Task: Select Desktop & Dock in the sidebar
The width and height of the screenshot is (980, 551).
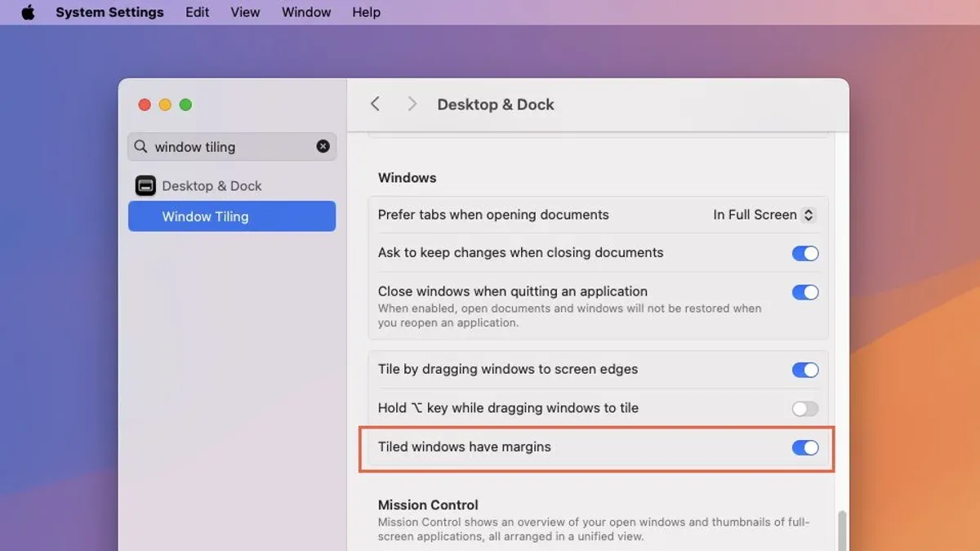Action: (232, 186)
